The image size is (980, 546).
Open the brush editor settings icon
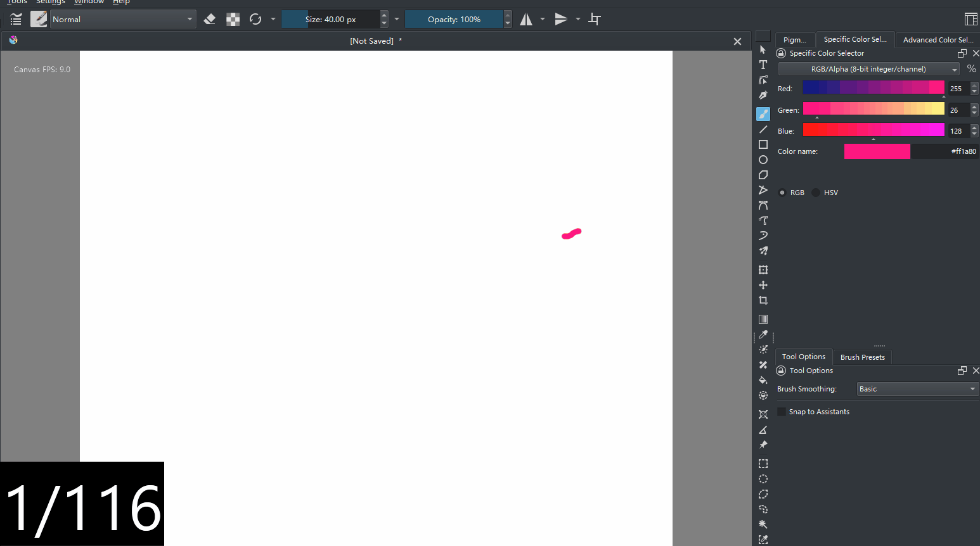tap(16, 19)
